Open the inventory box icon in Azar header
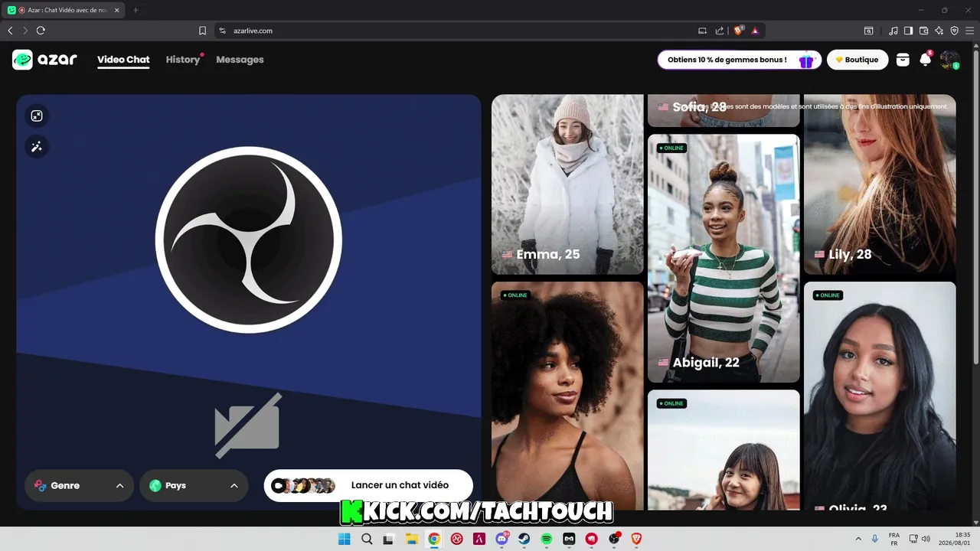The height and width of the screenshot is (551, 980). (903, 60)
